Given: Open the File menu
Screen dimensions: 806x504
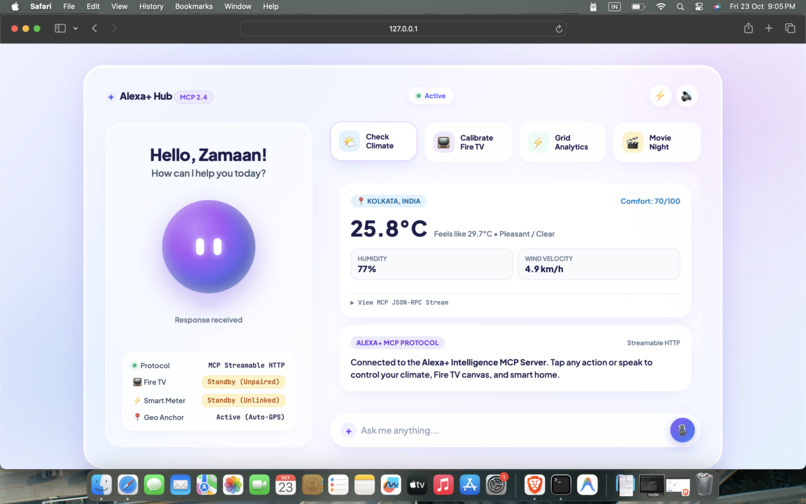Looking at the screenshot, I should (69, 6).
